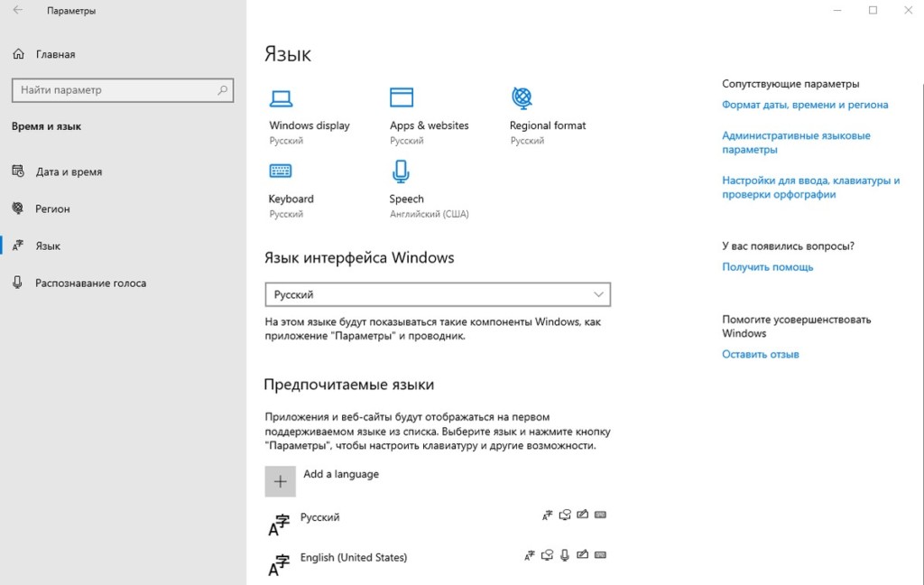The image size is (924, 585).
Task: Click keyboard feature icon in English row
Action: click(600, 555)
